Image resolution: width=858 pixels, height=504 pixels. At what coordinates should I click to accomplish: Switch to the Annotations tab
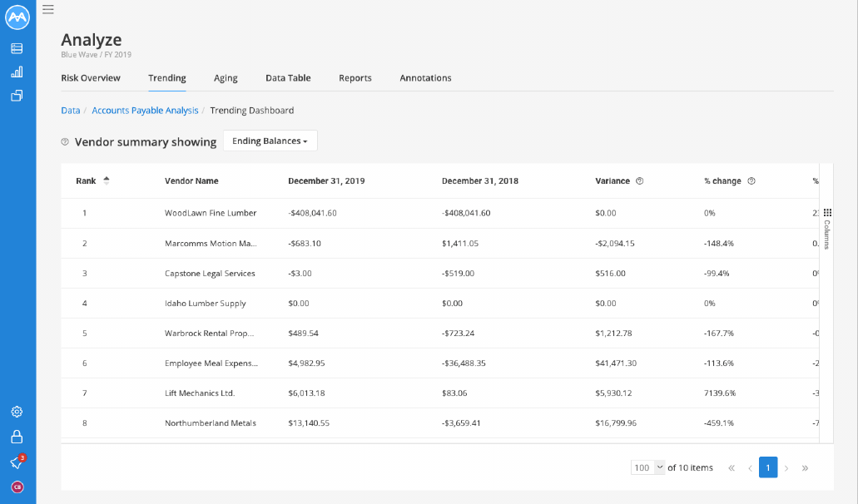[426, 78]
